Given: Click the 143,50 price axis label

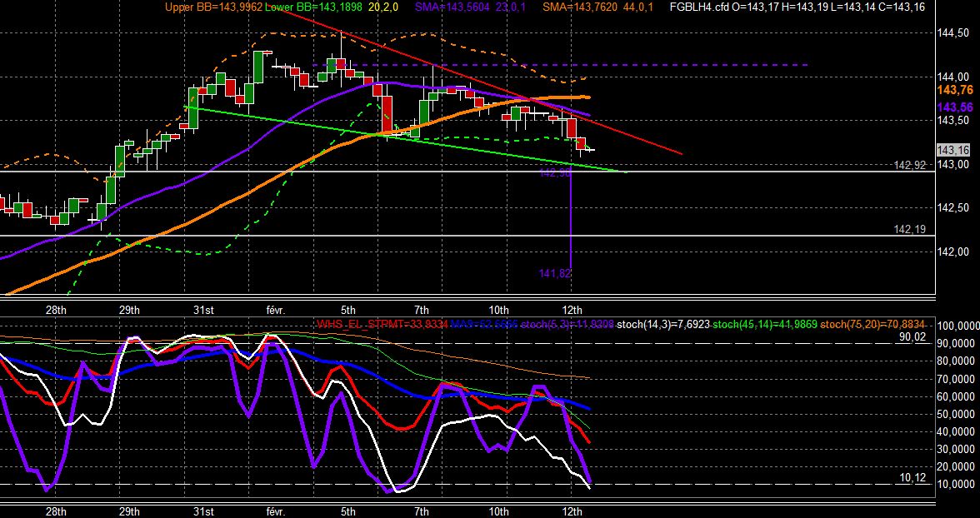Looking at the screenshot, I should click(x=953, y=121).
